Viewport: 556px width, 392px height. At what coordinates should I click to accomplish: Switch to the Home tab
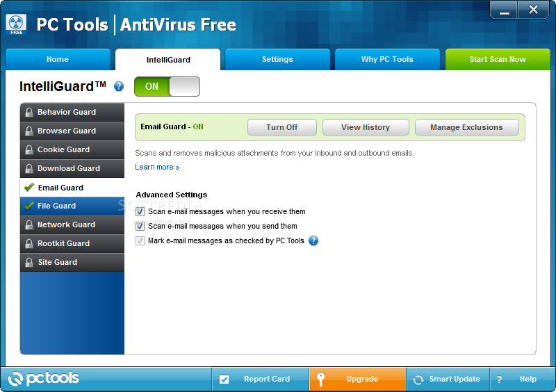point(58,59)
